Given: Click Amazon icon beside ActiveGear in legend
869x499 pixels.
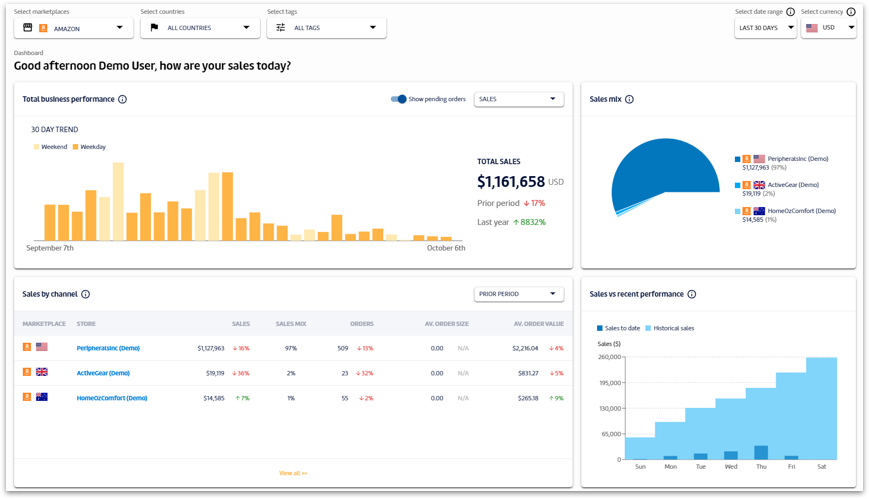Looking at the screenshot, I should 747,185.
